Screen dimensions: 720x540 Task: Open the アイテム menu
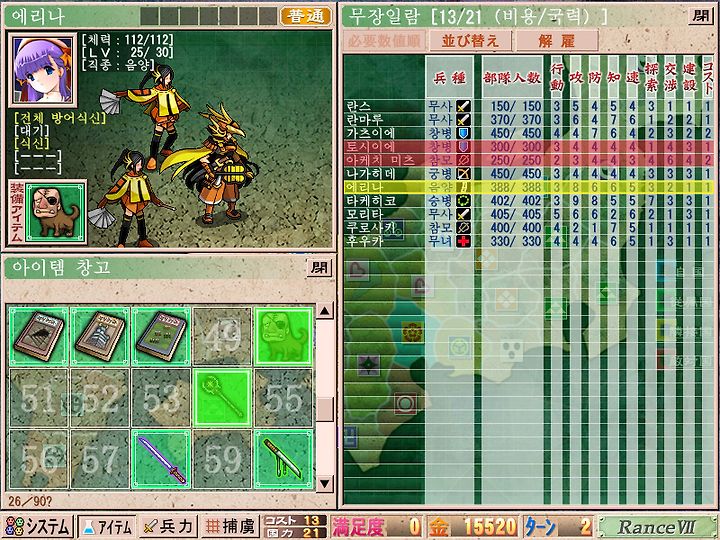107,527
